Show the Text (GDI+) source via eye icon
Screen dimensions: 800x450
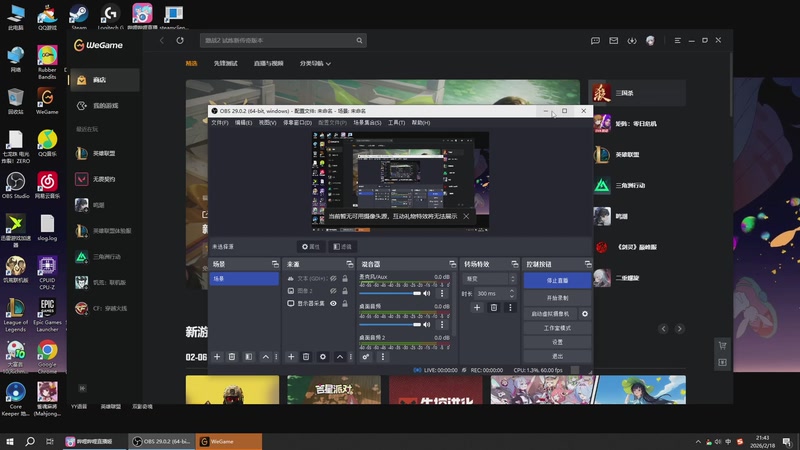coord(333,279)
